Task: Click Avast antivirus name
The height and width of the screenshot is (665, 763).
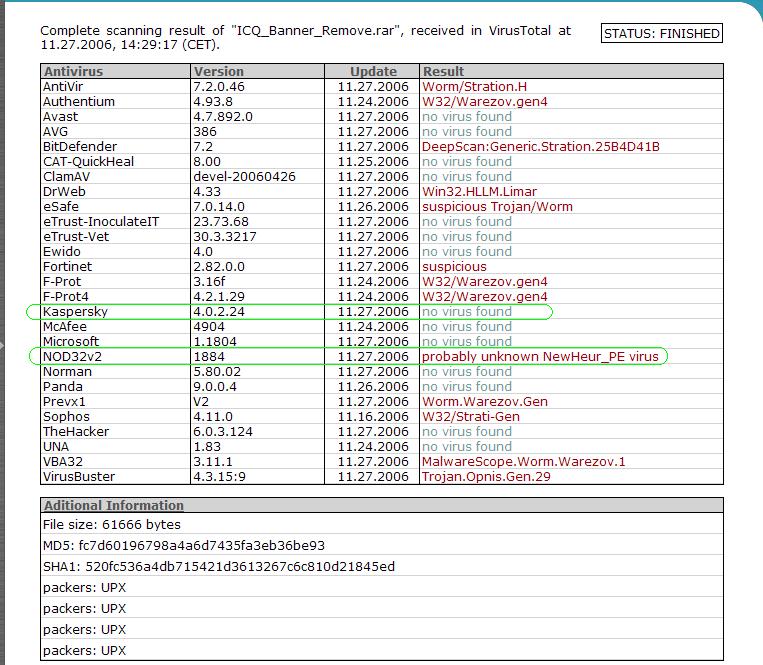Action: point(60,117)
